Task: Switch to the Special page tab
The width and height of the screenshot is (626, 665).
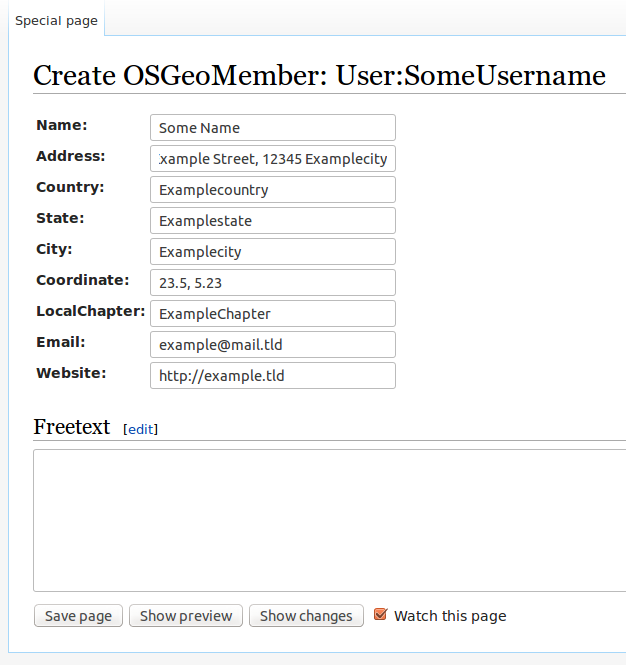Action: coord(56,21)
